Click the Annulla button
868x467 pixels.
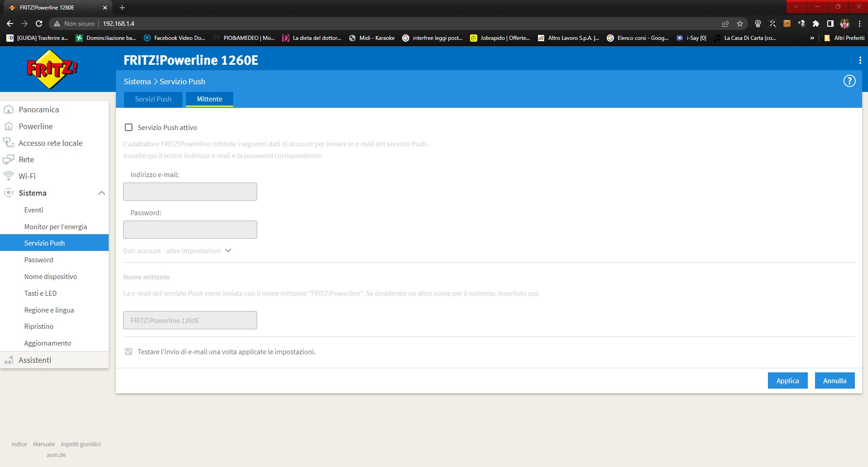pyautogui.click(x=834, y=380)
